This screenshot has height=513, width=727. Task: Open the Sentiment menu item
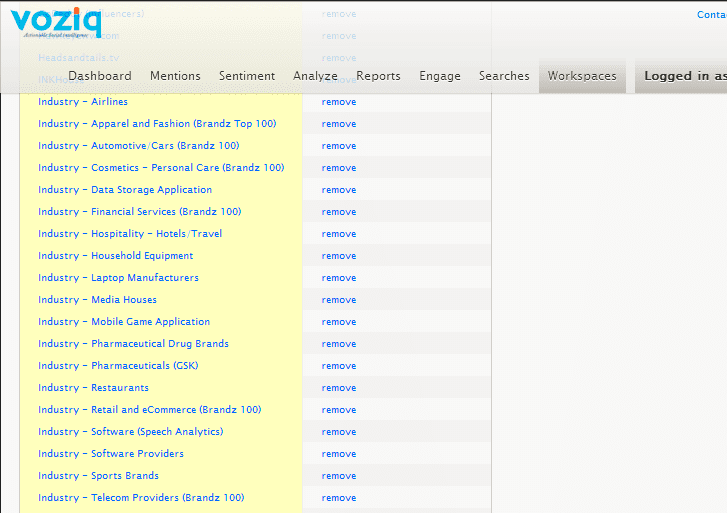click(246, 76)
